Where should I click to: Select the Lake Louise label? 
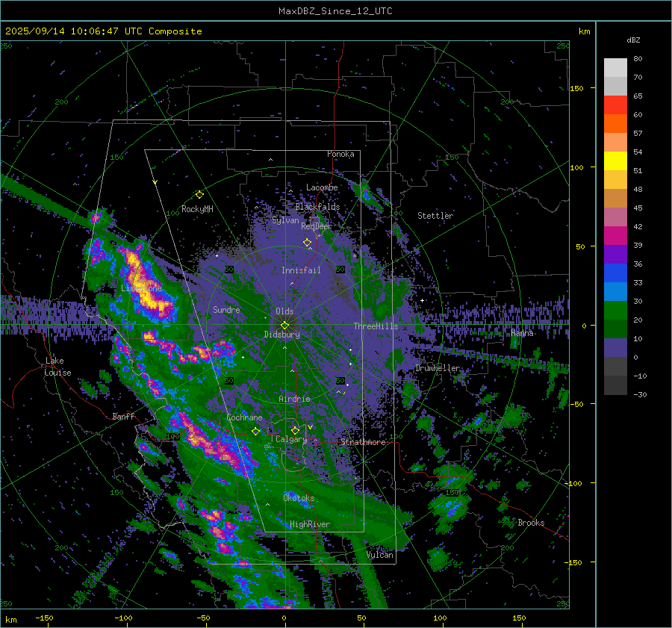pos(57,367)
